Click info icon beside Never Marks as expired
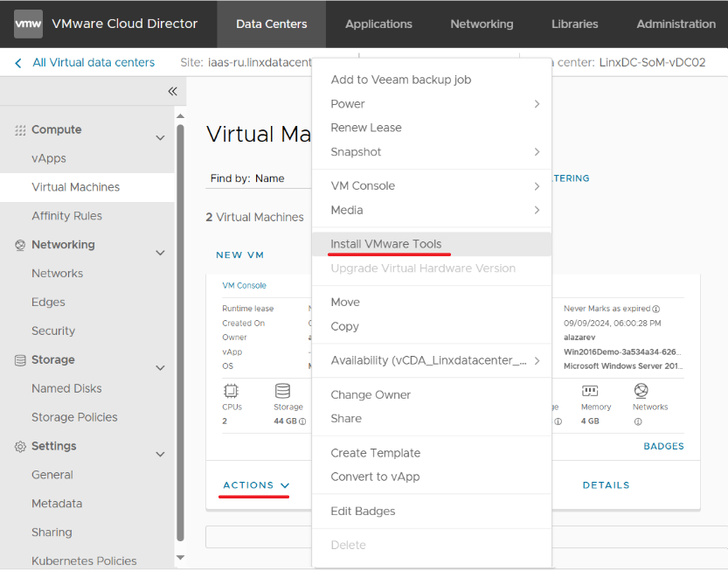728x571 pixels. [x=655, y=309]
